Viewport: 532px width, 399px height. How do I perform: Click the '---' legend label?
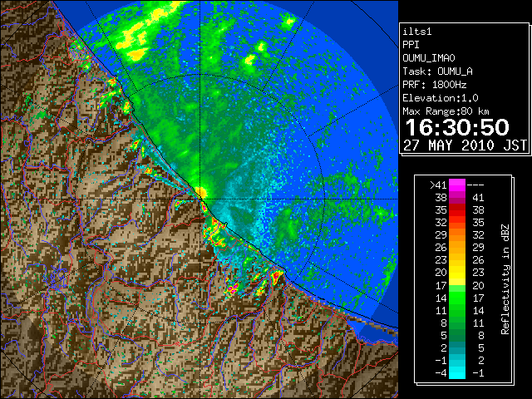475,185
